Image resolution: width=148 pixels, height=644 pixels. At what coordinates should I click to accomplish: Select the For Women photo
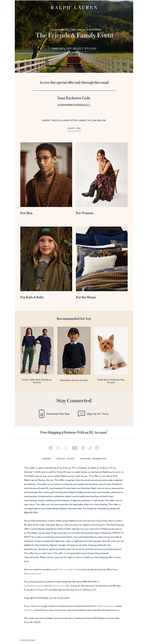point(102,174)
